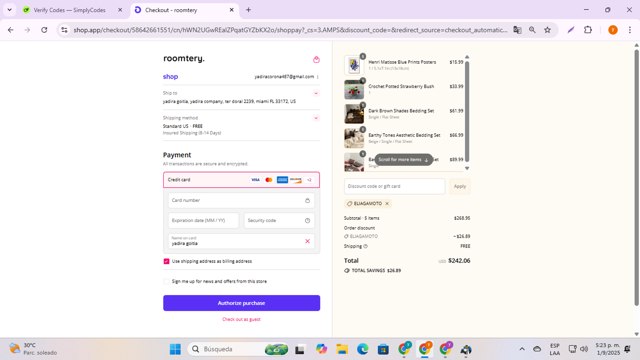Reload the checkout page
The width and height of the screenshot is (640, 360).
pyautogui.click(x=44, y=30)
